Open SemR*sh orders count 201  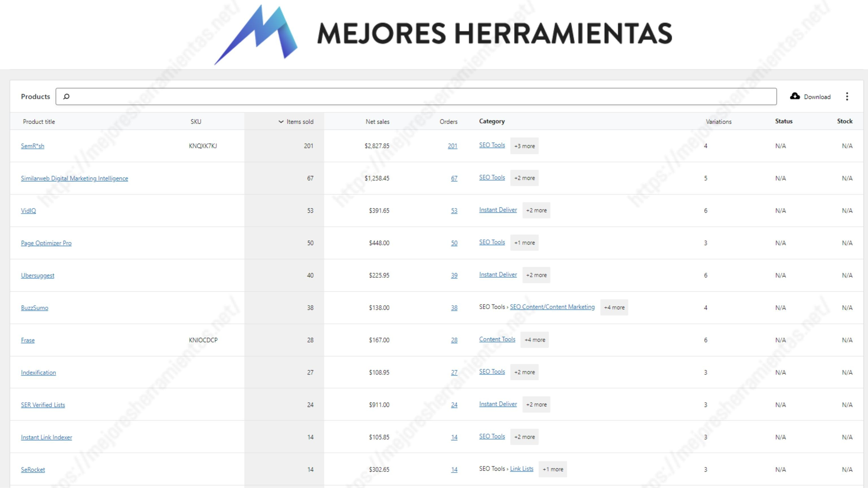coord(453,146)
